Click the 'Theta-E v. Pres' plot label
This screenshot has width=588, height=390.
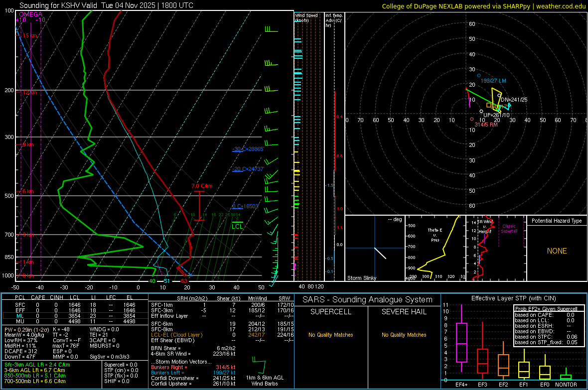435,235
